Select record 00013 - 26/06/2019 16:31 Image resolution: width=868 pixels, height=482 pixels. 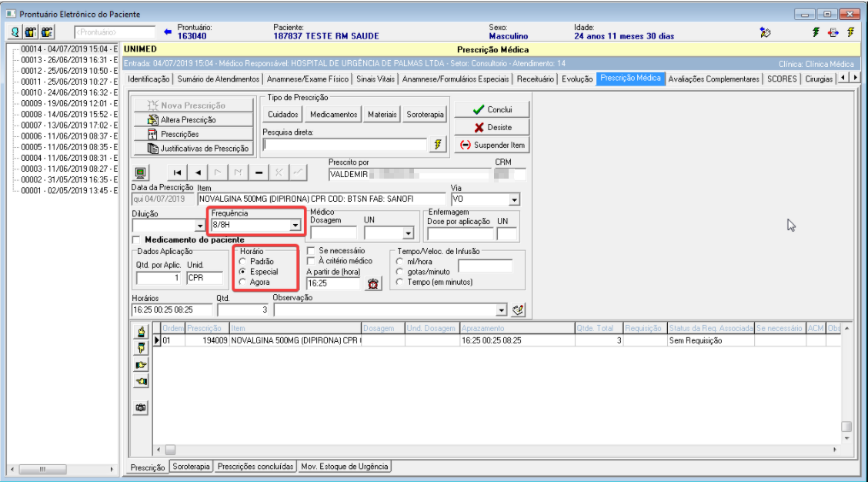[x=69, y=60]
